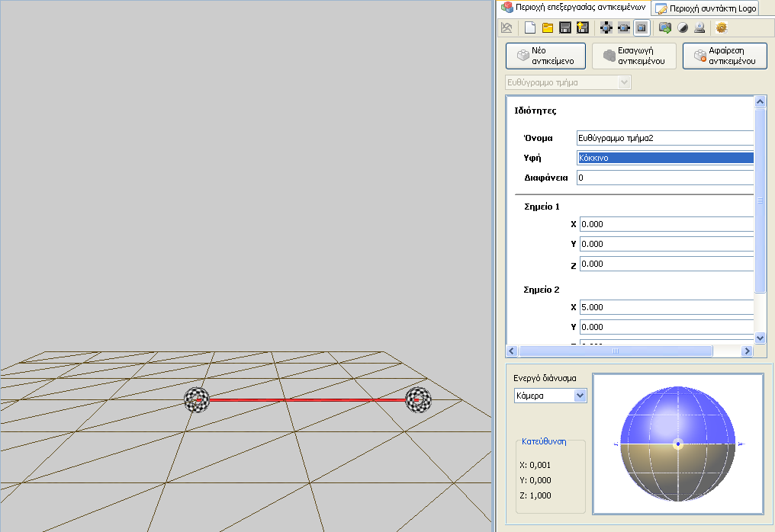
Task: Create a new blank document
Action: tap(530, 27)
